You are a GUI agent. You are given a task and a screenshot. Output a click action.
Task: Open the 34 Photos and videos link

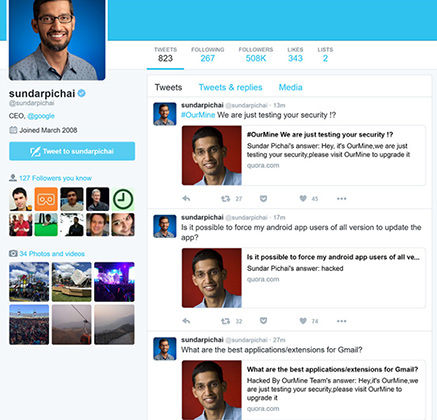(x=52, y=254)
